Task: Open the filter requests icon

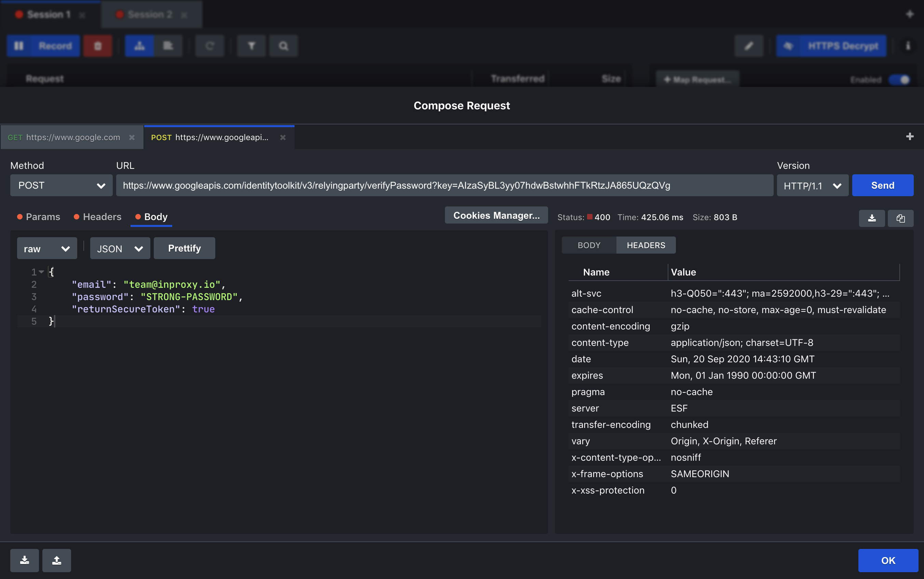Action: pos(251,45)
